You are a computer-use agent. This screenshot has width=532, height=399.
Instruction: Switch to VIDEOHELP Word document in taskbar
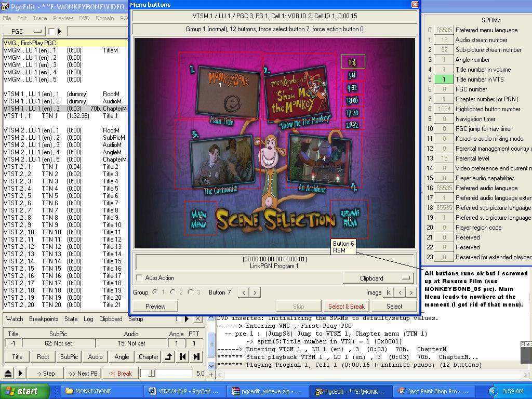185,391
